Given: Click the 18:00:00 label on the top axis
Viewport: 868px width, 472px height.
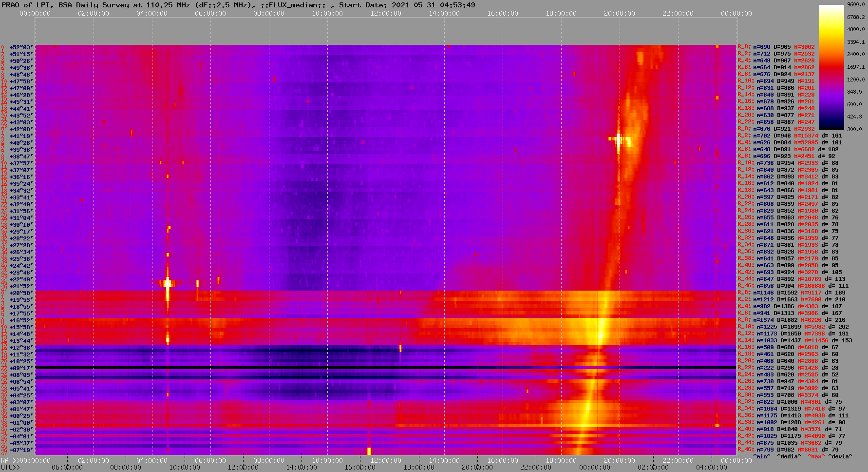Looking at the screenshot, I should point(561,13).
